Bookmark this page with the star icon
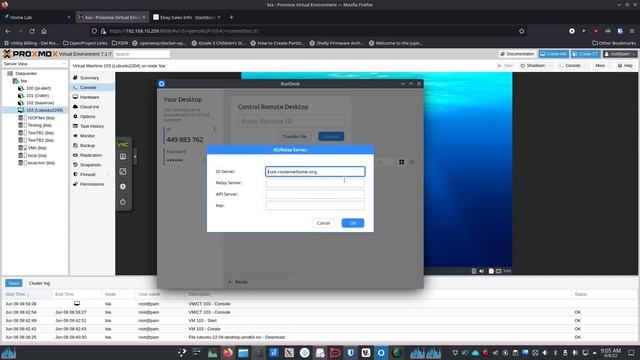 point(521,31)
